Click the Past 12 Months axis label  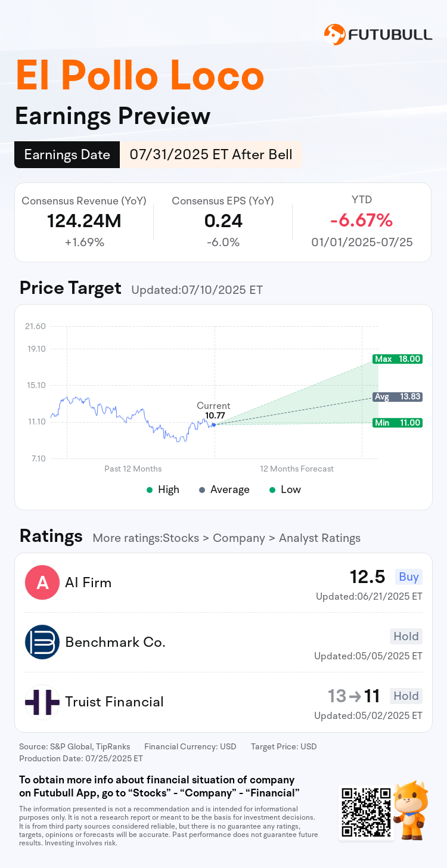(x=133, y=469)
